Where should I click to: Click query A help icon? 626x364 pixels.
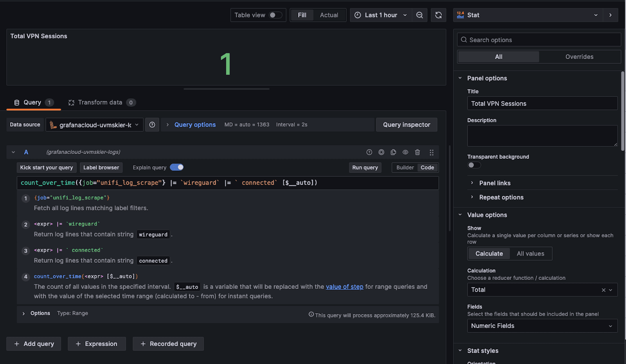click(x=369, y=152)
